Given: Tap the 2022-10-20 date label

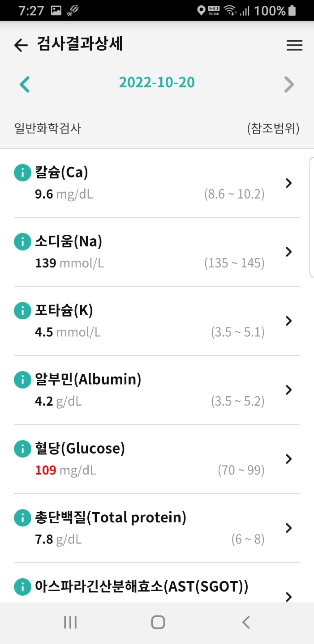Looking at the screenshot, I should coord(157,83).
